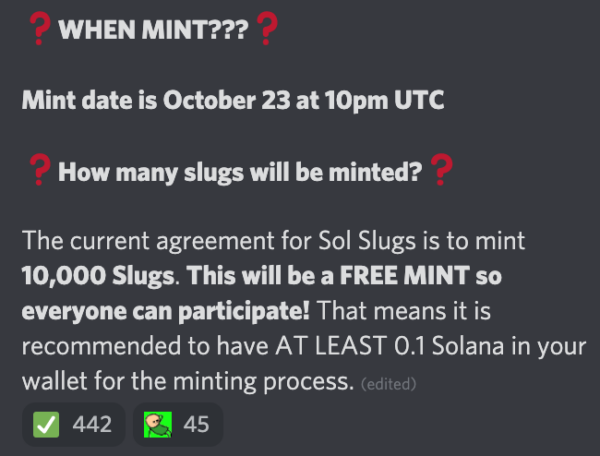Toggle the checkmark reaction with 442 count
The image size is (600, 456).
[74, 424]
